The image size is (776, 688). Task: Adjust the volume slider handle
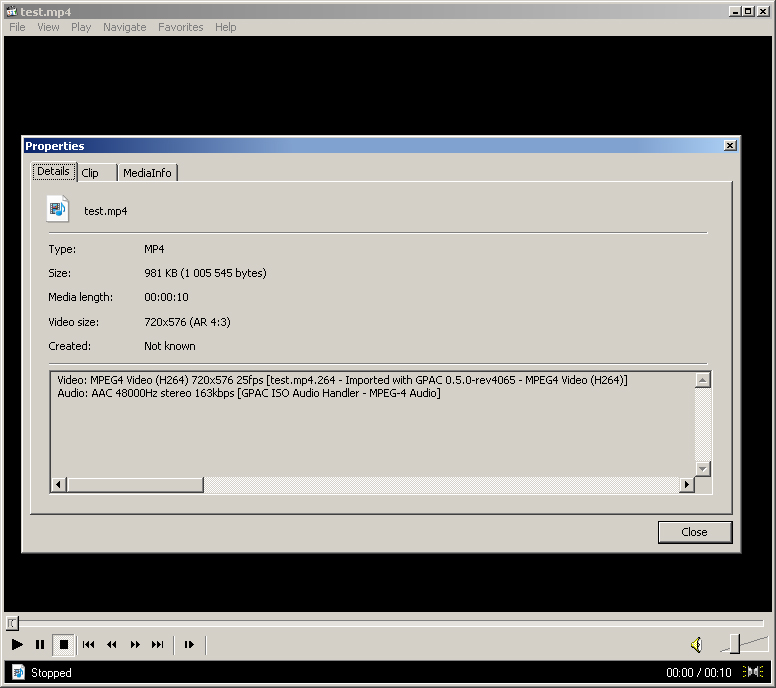(735, 644)
